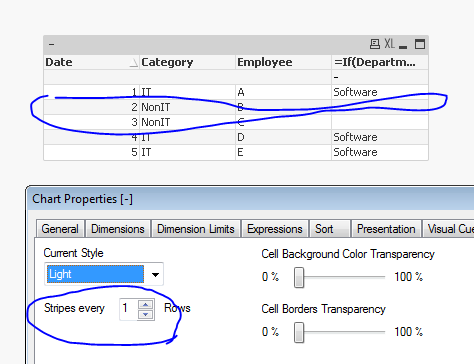The height and width of the screenshot is (364, 474).
Task: Switch to the Dimensions tab
Action: [x=118, y=229]
